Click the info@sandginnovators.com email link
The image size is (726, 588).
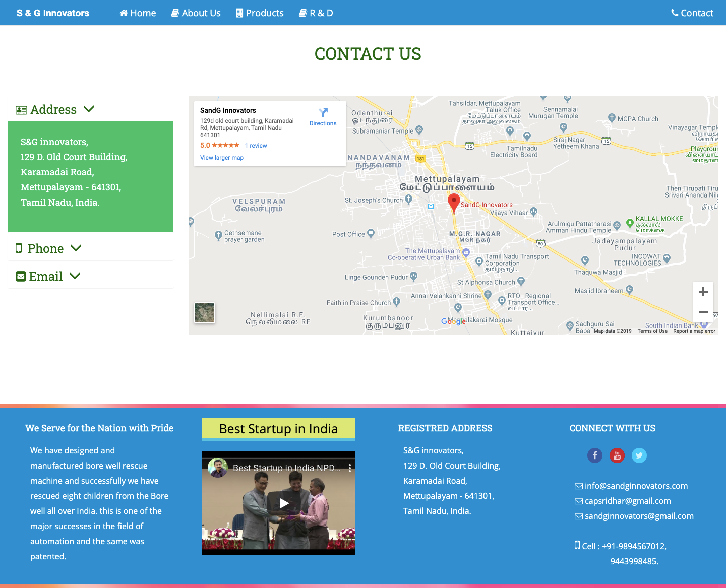tap(636, 486)
